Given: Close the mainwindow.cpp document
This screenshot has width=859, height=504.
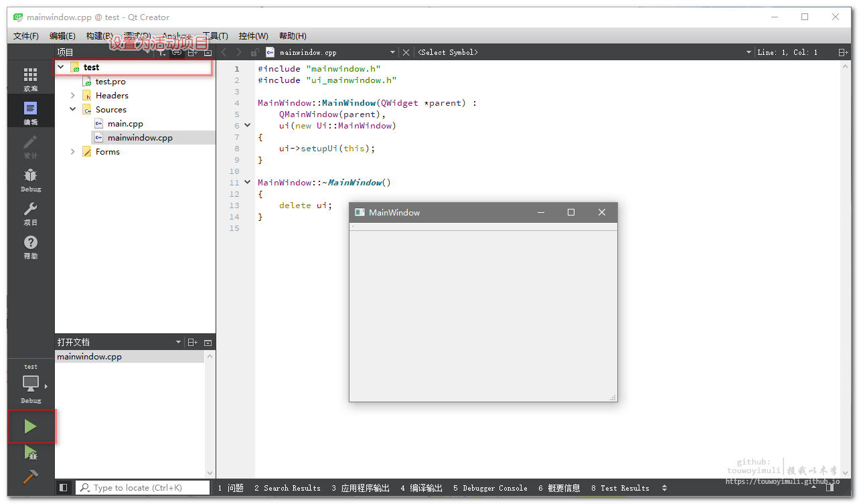Looking at the screenshot, I should pos(406,52).
